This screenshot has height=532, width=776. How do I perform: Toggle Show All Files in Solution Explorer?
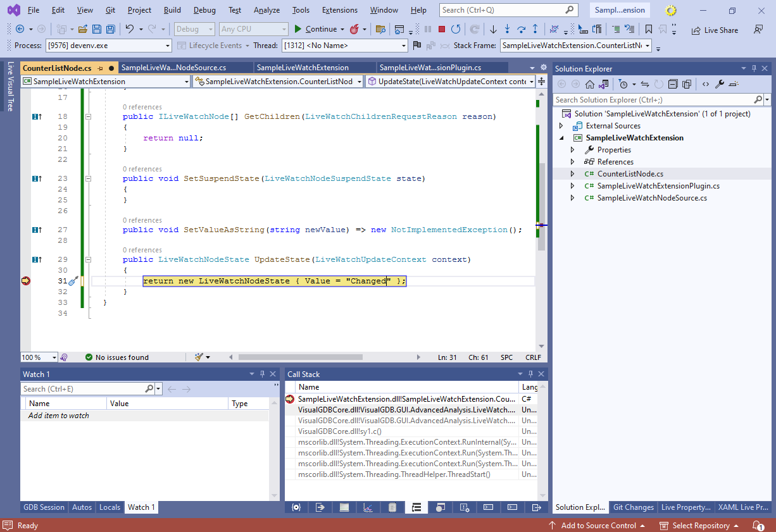pos(687,84)
